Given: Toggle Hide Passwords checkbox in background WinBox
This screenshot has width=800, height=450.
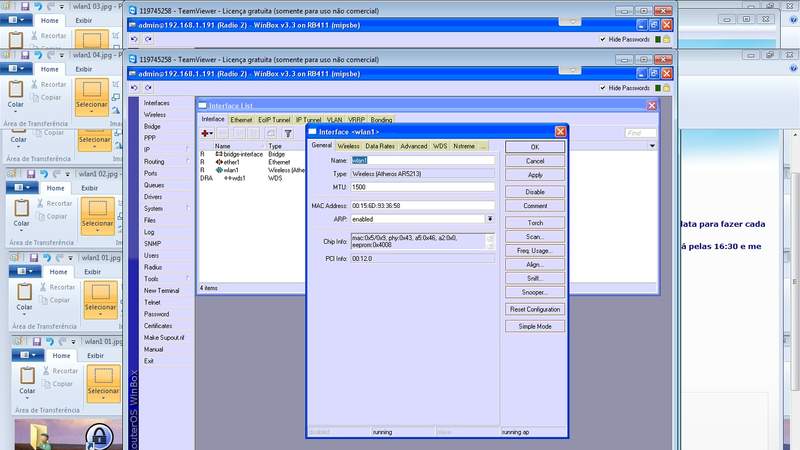Looking at the screenshot, I should (x=603, y=39).
